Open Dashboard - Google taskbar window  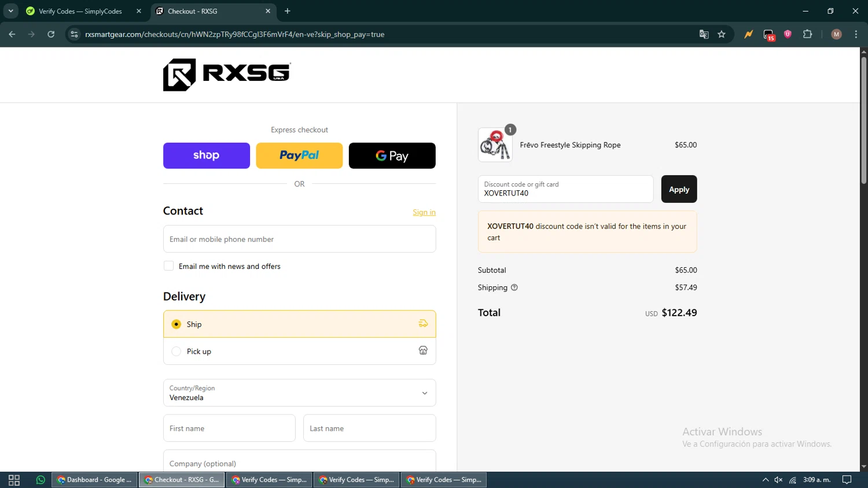[x=94, y=480]
